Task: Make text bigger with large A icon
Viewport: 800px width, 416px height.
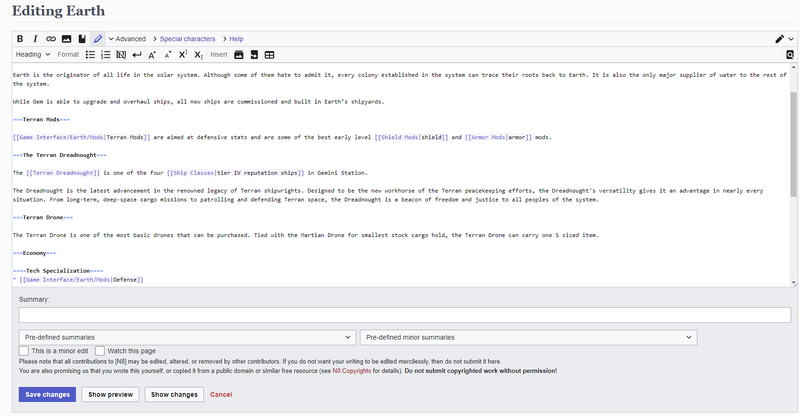Action: (x=152, y=55)
